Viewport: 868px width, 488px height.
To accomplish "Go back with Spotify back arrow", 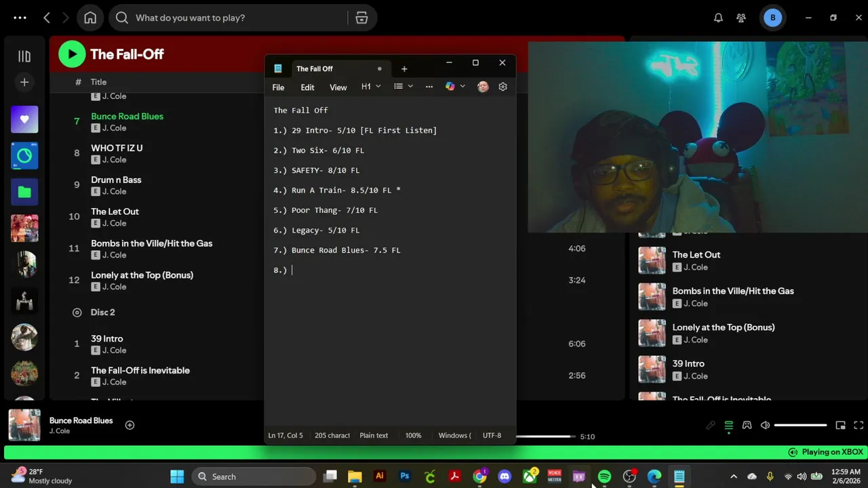I will tap(47, 18).
